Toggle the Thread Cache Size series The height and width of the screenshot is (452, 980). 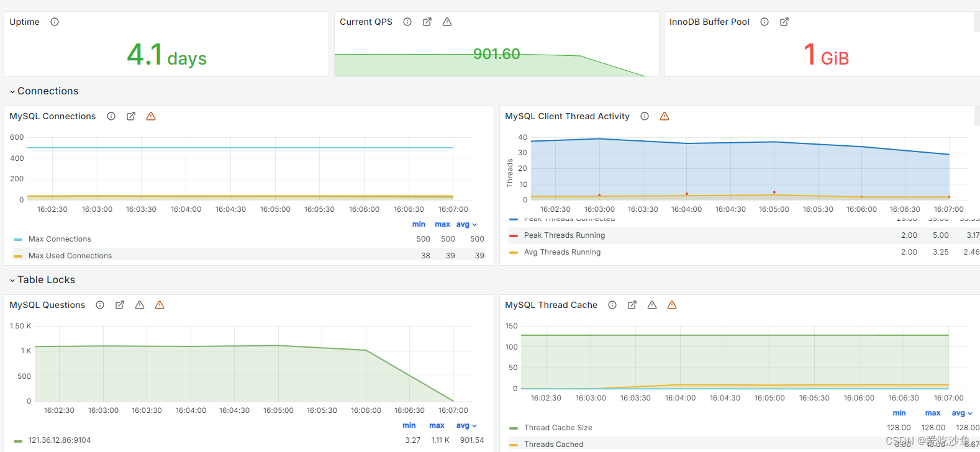(558, 428)
